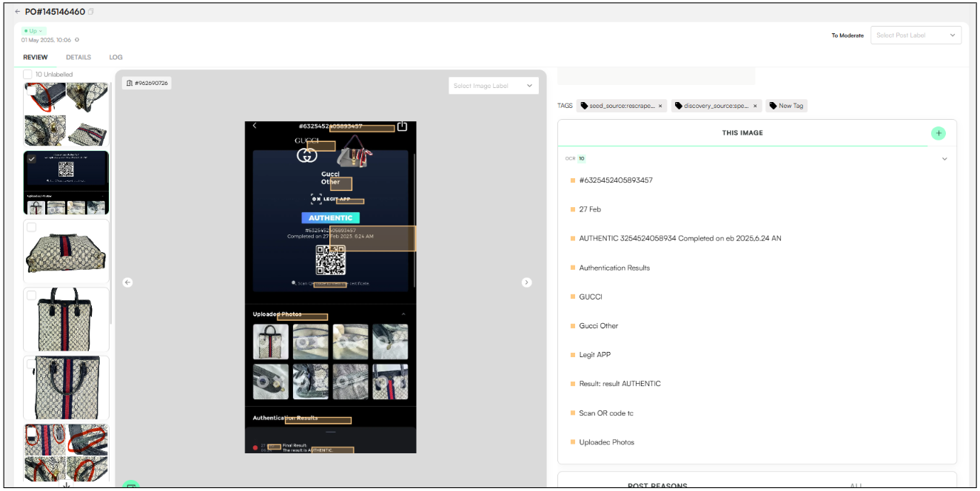
Task: Click the To Moderate label
Action: pyautogui.click(x=848, y=35)
